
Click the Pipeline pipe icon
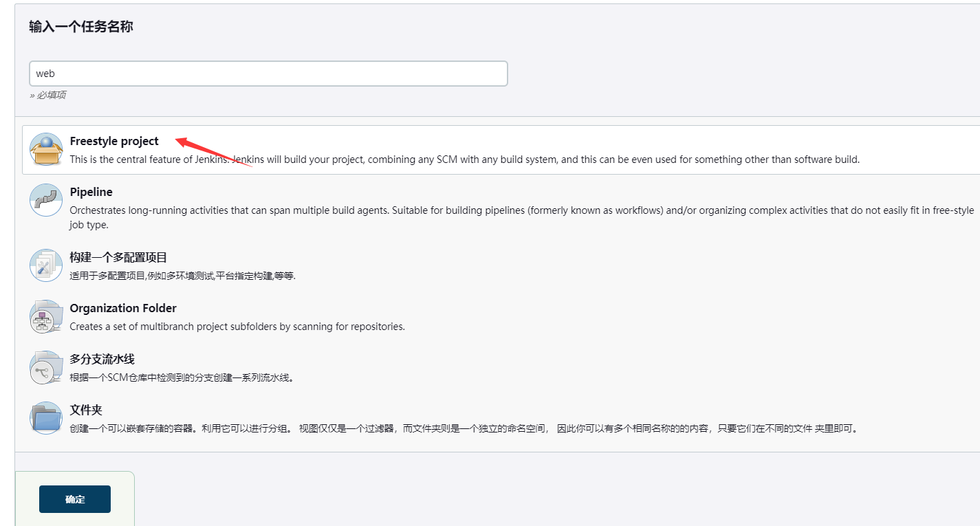(46, 200)
